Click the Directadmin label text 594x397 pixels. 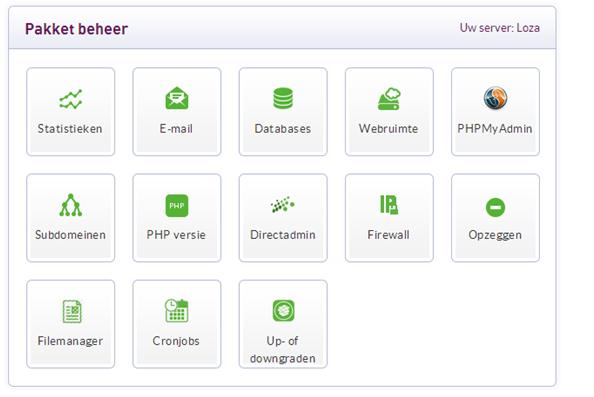coord(283,235)
